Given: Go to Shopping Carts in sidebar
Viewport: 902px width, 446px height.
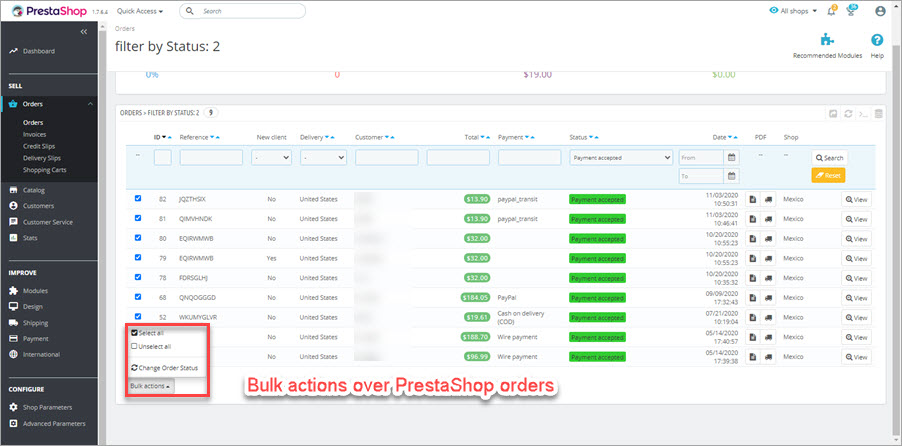Looking at the screenshot, I should pyautogui.click(x=44, y=170).
